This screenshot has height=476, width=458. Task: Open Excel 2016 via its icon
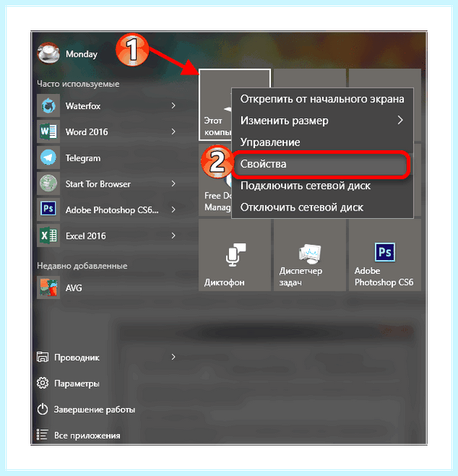pyautogui.click(x=48, y=236)
